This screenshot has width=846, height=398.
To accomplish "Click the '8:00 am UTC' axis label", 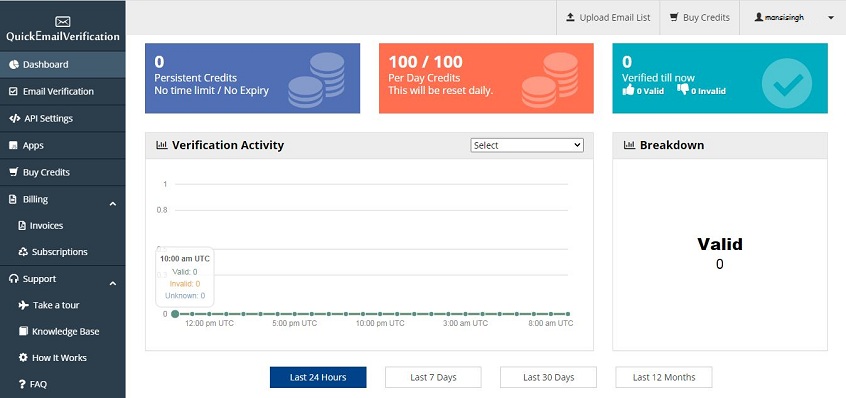I will pos(550,324).
